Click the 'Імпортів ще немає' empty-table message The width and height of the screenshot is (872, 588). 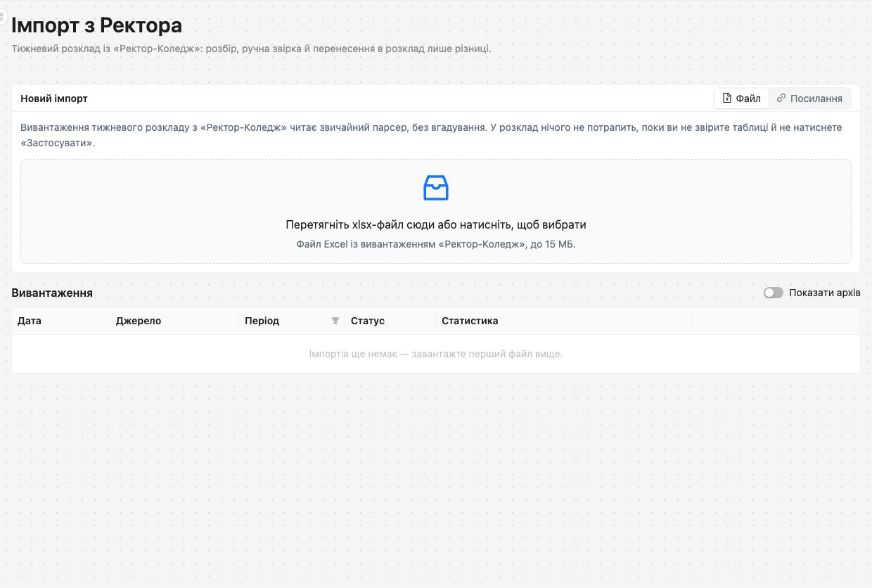(436, 354)
